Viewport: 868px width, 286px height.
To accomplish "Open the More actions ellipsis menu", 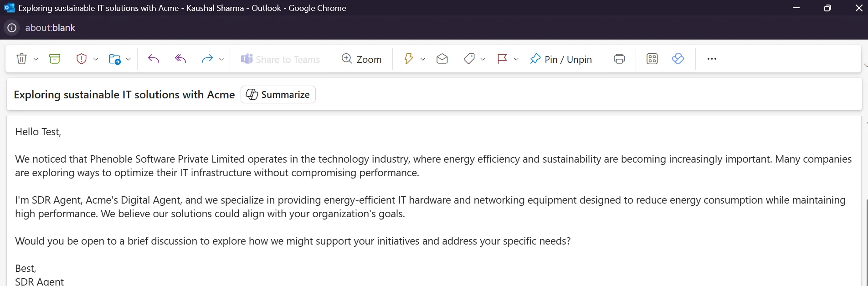I will coord(712,59).
